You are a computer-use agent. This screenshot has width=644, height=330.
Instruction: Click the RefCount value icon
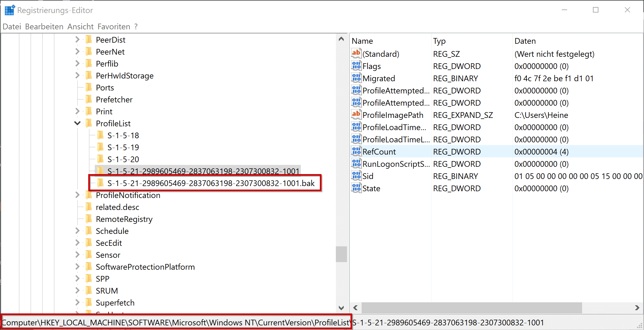coord(356,151)
